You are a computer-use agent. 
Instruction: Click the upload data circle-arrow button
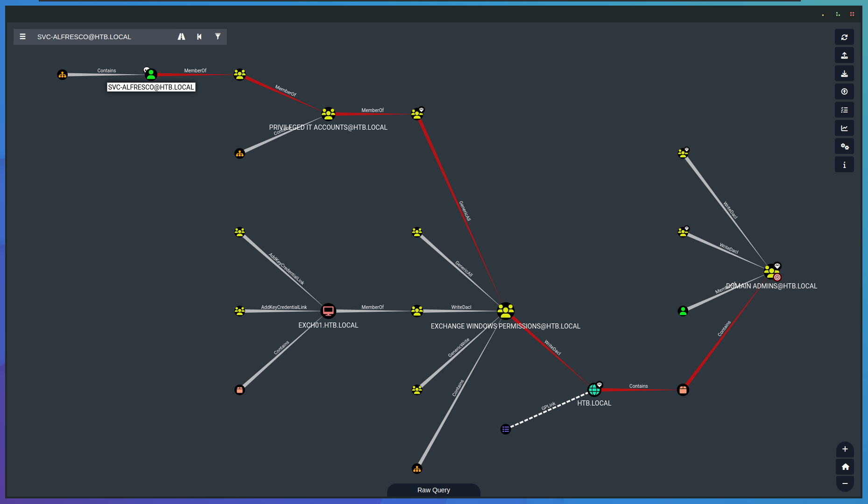844,91
